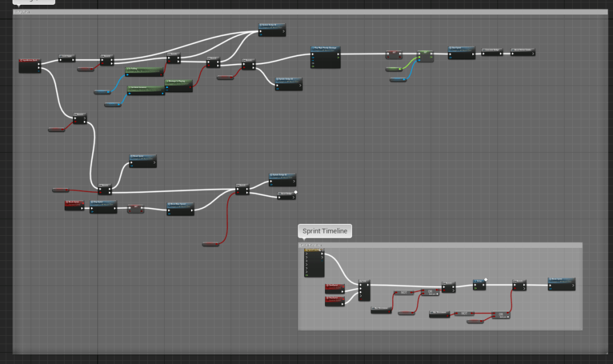The width and height of the screenshot is (613, 364).
Task: Select the lower OR node in Sprint Timeline
Action: coord(501,314)
